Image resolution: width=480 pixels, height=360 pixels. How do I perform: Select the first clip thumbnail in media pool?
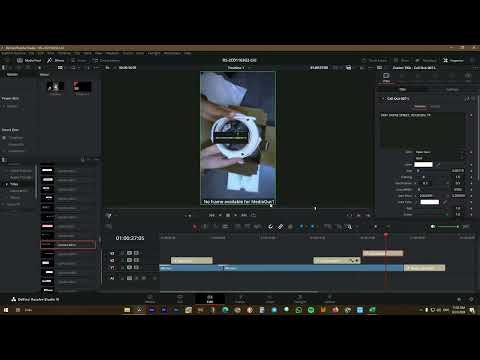[x=55, y=87]
